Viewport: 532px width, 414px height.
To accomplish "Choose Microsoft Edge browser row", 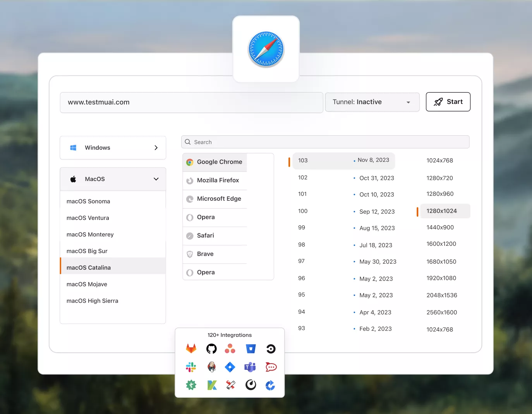I will pos(215,199).
